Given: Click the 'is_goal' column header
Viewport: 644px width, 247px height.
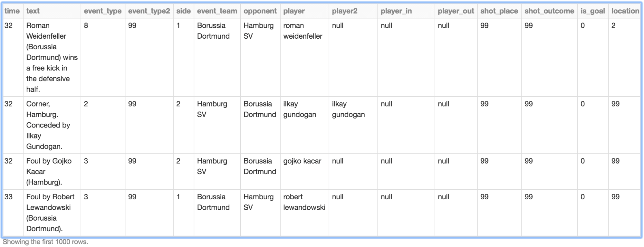Looking at the screenshot, I should pos(592,11).
